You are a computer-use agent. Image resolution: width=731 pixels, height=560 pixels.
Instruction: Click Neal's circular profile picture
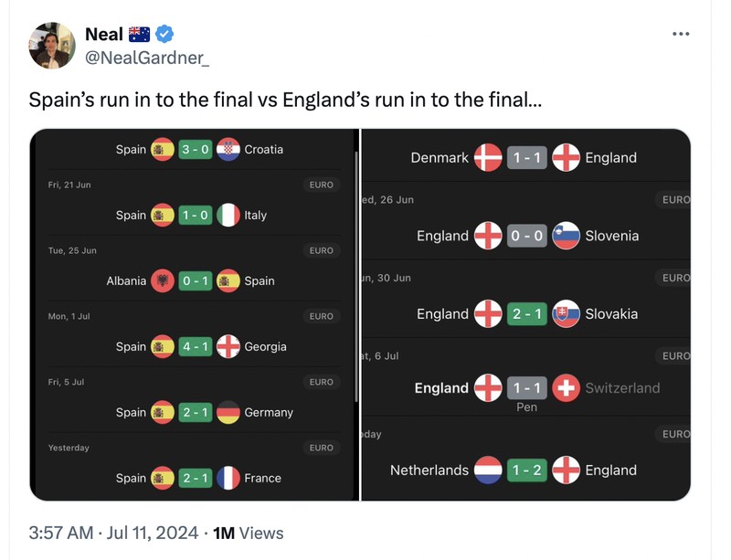tap(52, 44)
